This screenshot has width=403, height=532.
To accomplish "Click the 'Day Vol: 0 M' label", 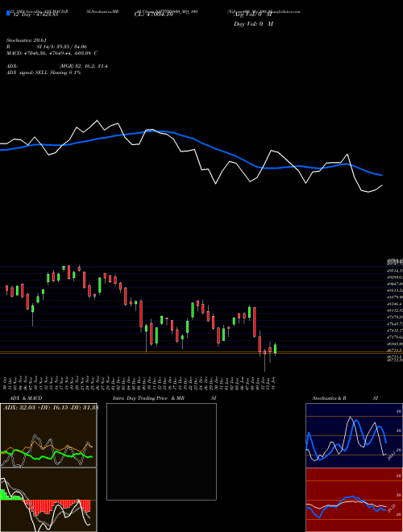I will 253,24.
